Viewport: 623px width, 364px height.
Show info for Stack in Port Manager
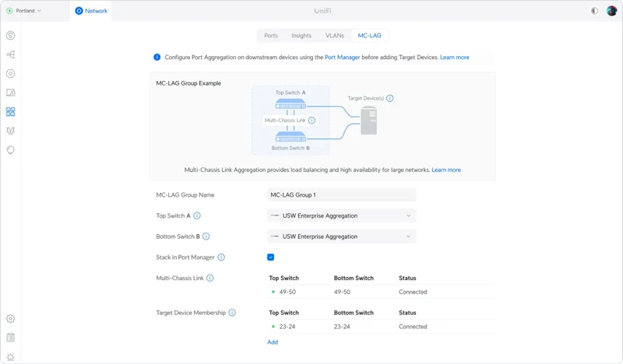(221, 257)
